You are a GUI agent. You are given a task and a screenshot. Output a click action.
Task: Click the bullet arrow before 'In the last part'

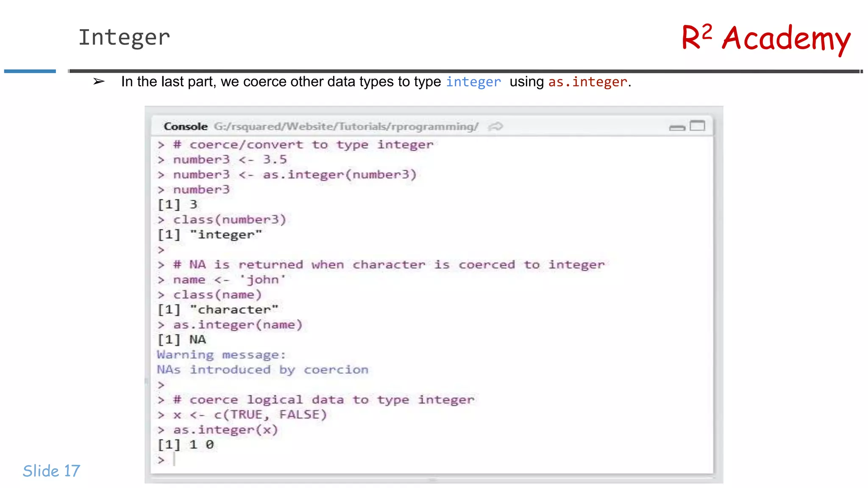point(99,81)
